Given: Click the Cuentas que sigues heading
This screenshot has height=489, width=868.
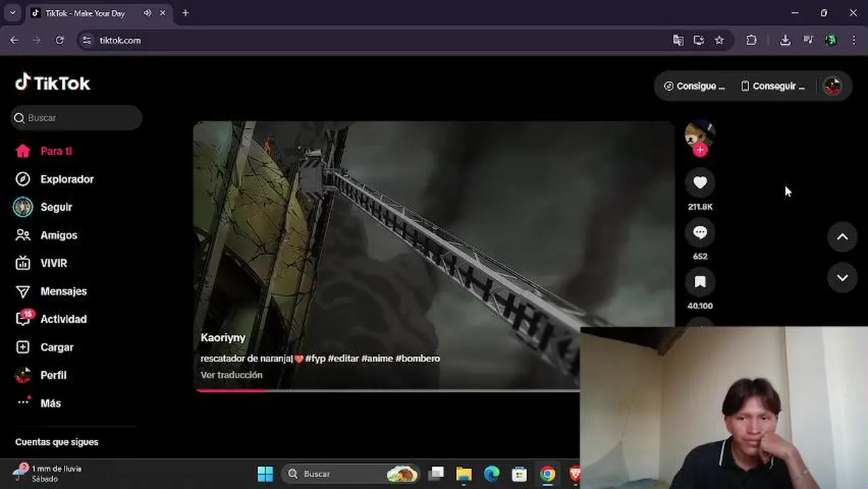Looking at the screenshot, I should pyautogui.click(x=57, y=442).
